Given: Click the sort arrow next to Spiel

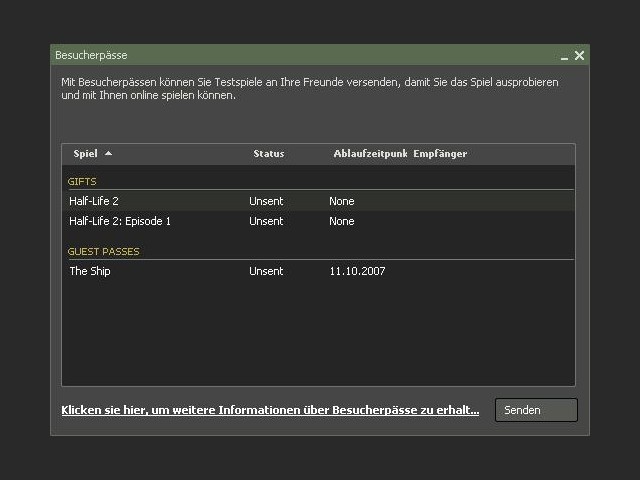Looking at the screenshot, I should pyautogui.click(x=108, y=153).
